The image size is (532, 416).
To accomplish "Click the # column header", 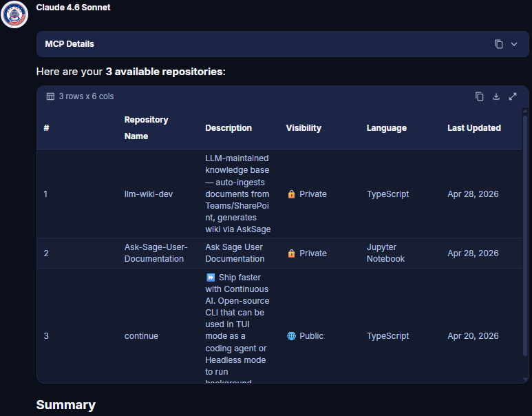I will (x=47, y=128).
